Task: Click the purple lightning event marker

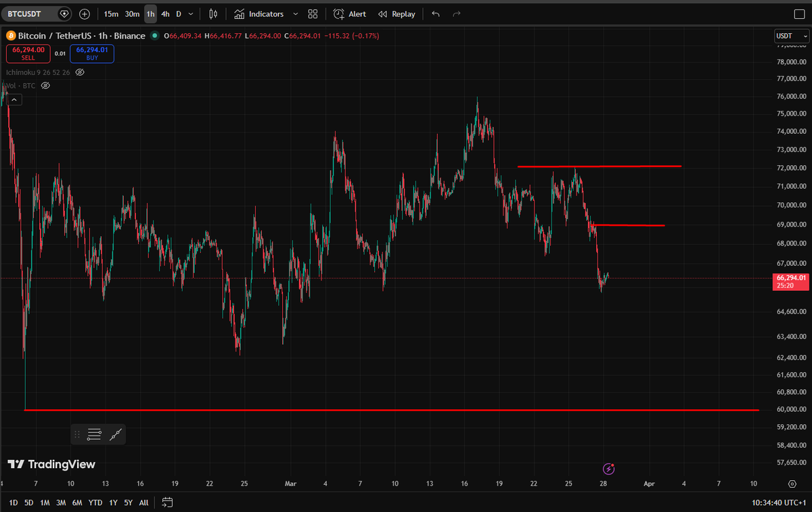Action: pyautogui.click(x=608, y=469)
